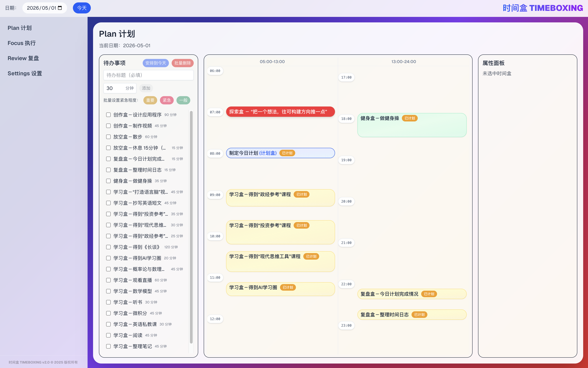
Task: Select 复盘盒－今日计划完成情况 timebox
Action: (x=412, y=294)
